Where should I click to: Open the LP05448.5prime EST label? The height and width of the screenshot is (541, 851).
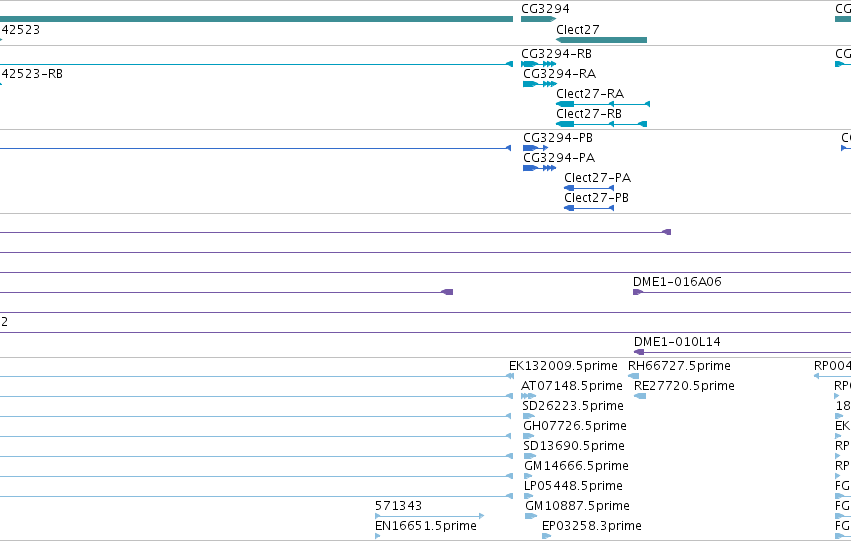coord(573,486)
